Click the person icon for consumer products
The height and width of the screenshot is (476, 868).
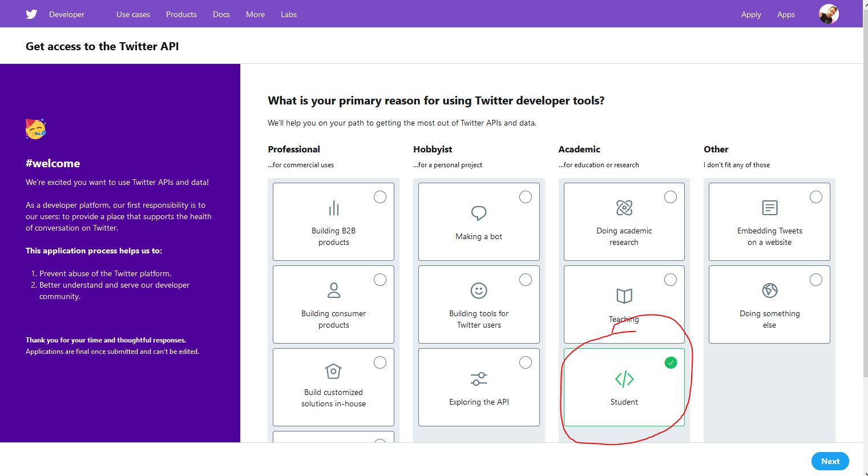point(334,291)
